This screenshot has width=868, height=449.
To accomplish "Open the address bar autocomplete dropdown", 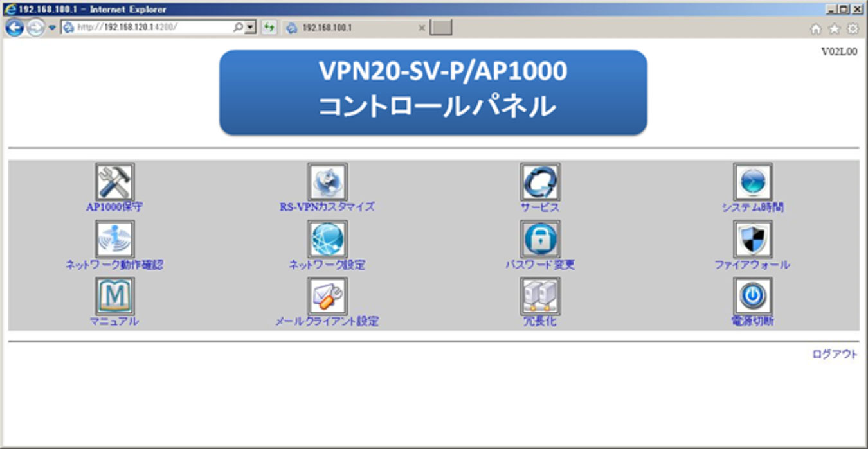I will point(250,28).
